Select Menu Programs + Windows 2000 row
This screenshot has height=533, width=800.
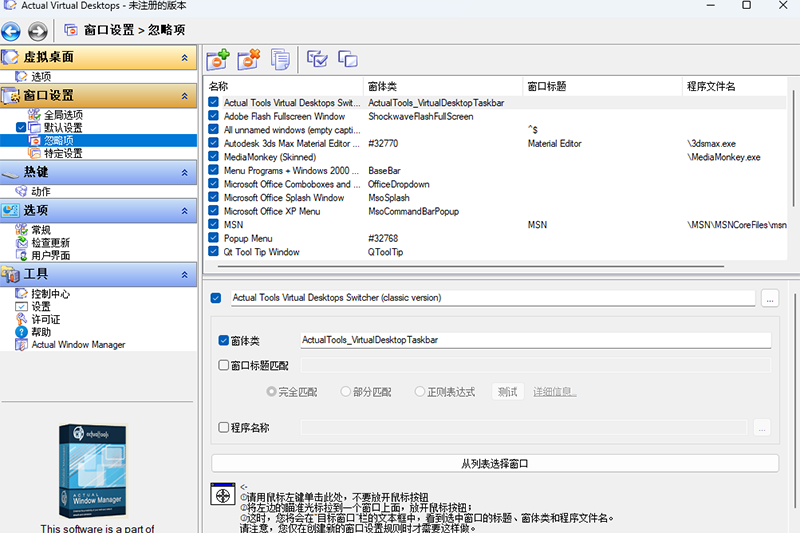coord(497,170)
